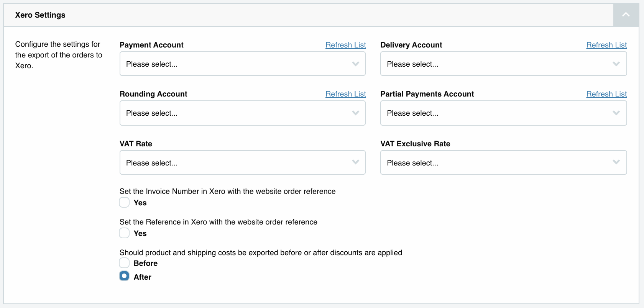Click Refresh List for Payment Account
This screenshot has width=644, height=308.
[x=345, y=45]
